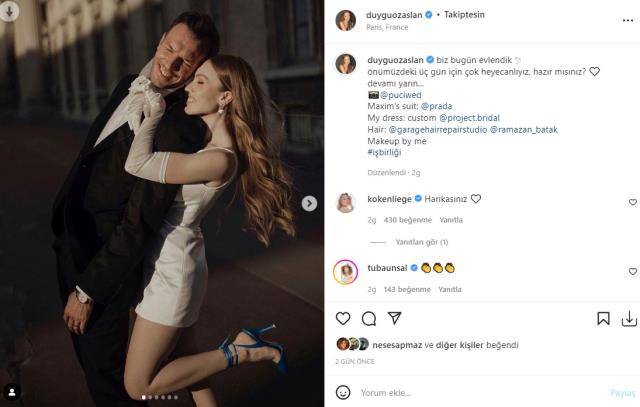
Task: Reply to kokenliege's comment via Yanıtla
Action: 451,220
